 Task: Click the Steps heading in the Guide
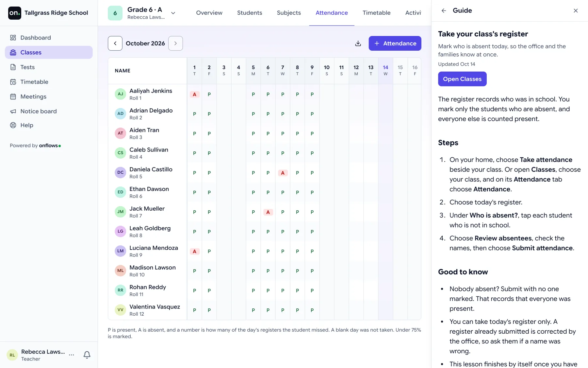pyautogui.click(x=448, y=143)
